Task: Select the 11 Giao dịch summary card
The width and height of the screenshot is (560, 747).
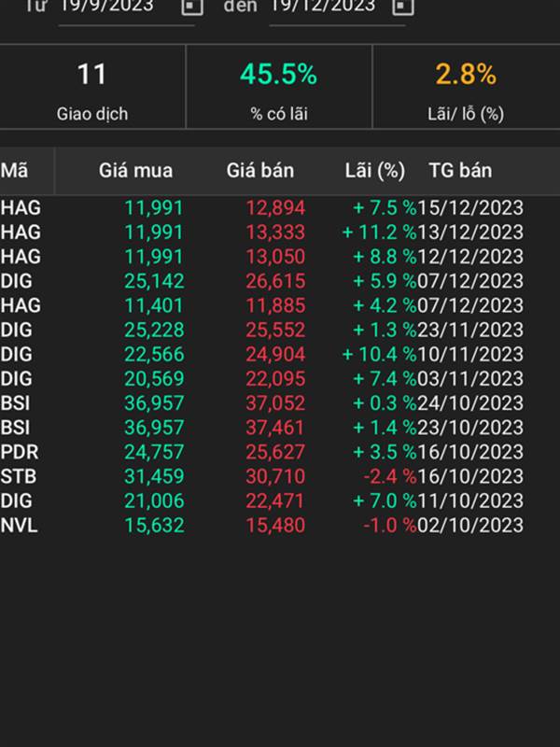Action: pos(91,87)
